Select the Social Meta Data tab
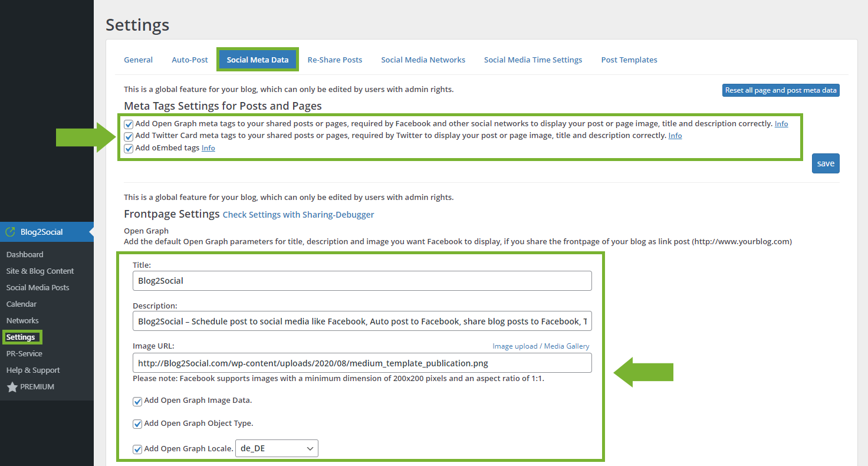Viewport: 868px width, 466px height. tap(258, 60)
